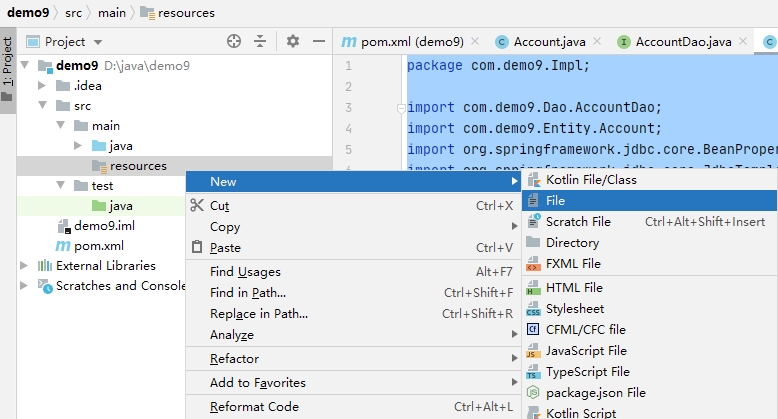The image size is (778, 419).
Task: Select TypeScript File option
Action: coord(587,372)
